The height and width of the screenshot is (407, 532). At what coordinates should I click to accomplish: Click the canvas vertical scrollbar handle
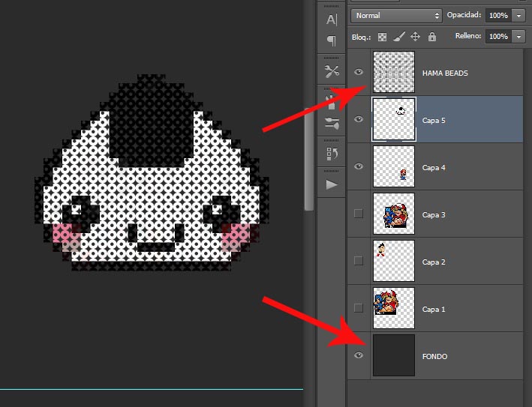pyautogui.click(x=308, y=159)
